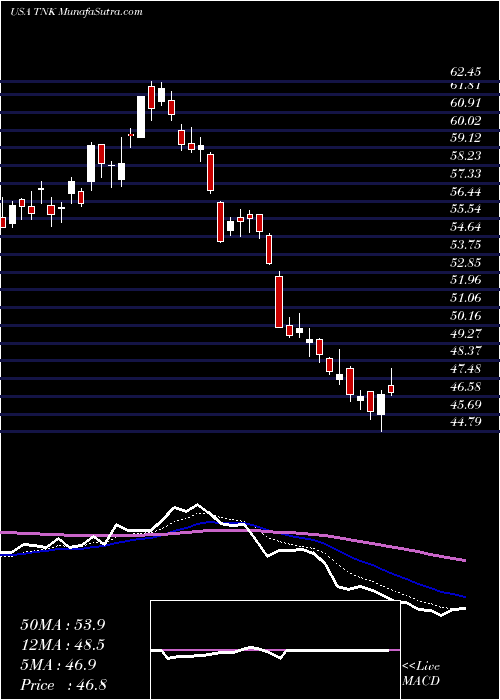The height and width of the screenshot is (700, 500).
Task: Click the 'USA TNK MunafaSutra.com' title text
Action: pos(76,12)
